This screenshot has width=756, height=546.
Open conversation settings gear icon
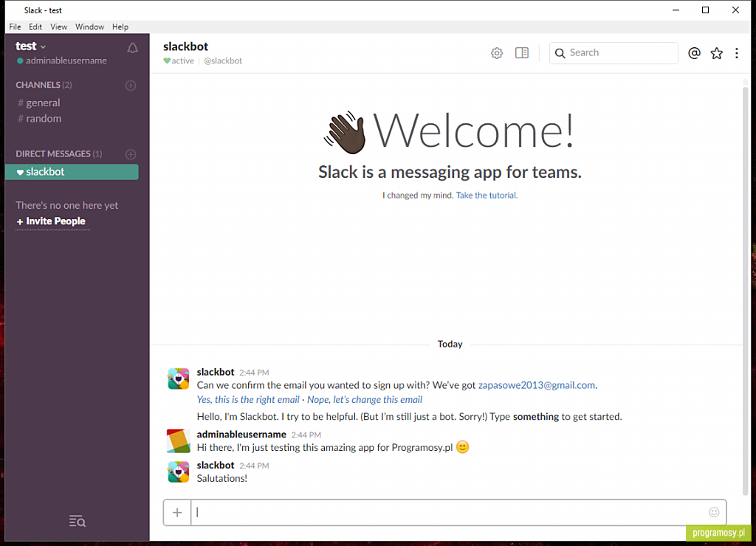497,53
